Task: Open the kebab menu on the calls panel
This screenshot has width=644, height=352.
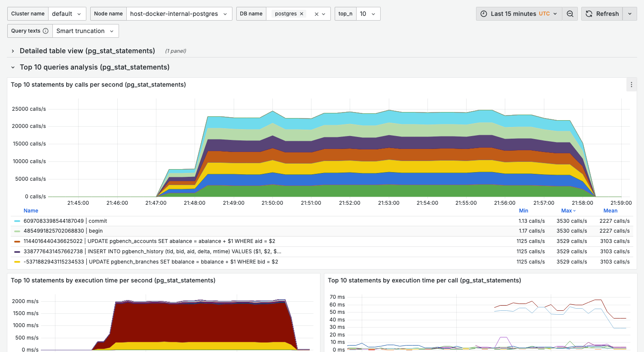Action: (x=631, y=85)
